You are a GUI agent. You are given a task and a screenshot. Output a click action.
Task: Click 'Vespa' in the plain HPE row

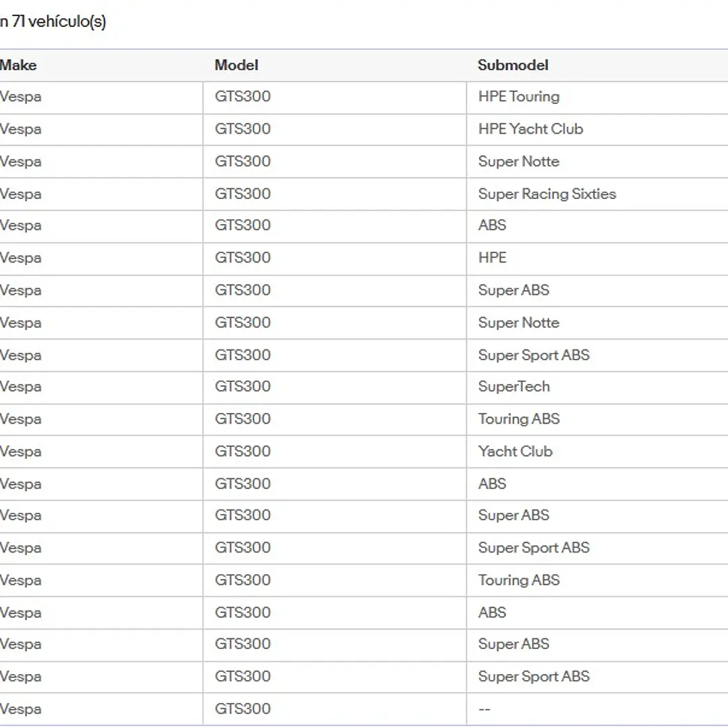coord(20,258)
